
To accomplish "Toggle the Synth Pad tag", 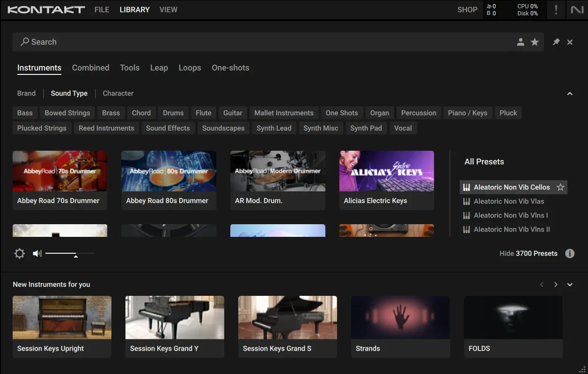I will tap(366, 128).
